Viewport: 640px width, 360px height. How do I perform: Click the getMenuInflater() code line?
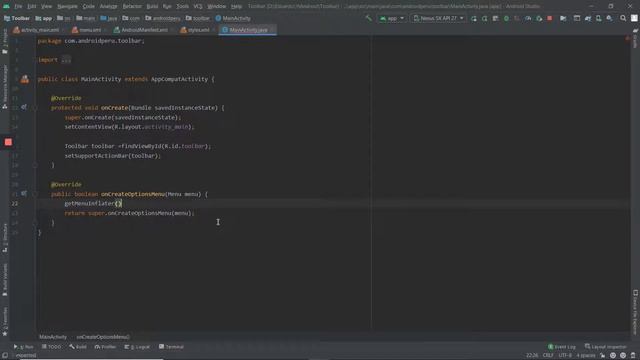93,203
